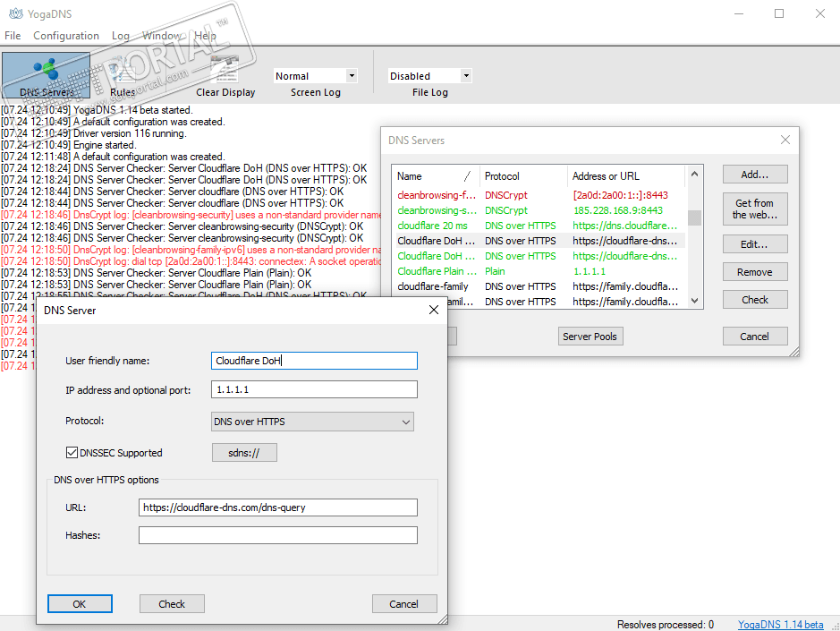
Task: Close the DNS Servers list window
Action: (785, 140)
